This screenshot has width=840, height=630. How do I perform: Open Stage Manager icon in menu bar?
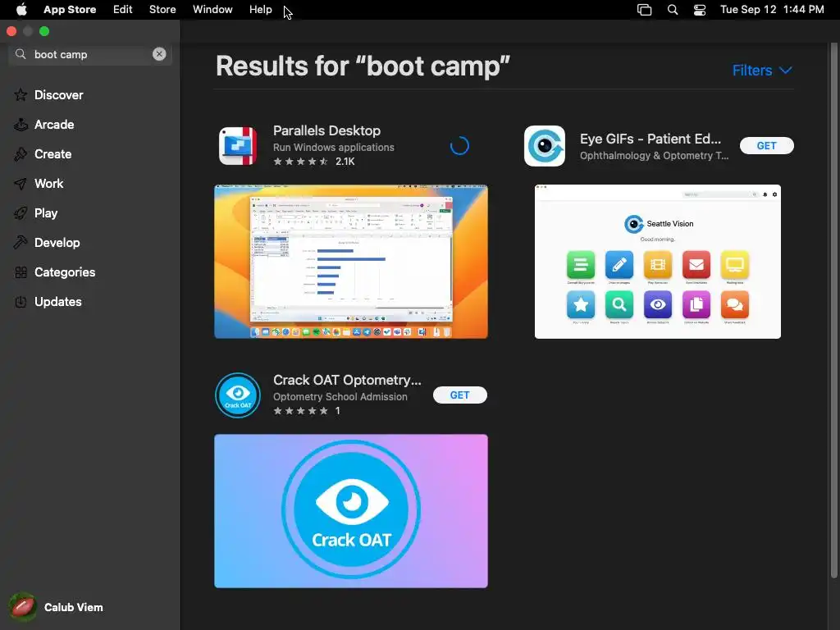644,10
